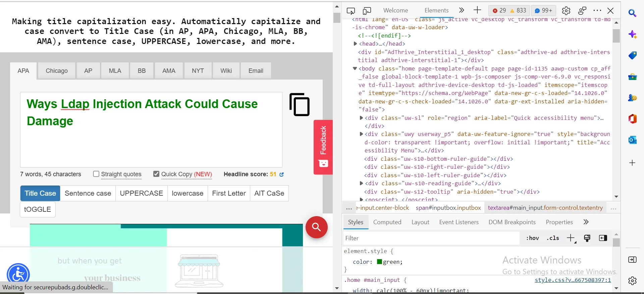The height and width of the screenshot is (294, 644).
Task: Click the green color swatch
Action: (379, 262)
